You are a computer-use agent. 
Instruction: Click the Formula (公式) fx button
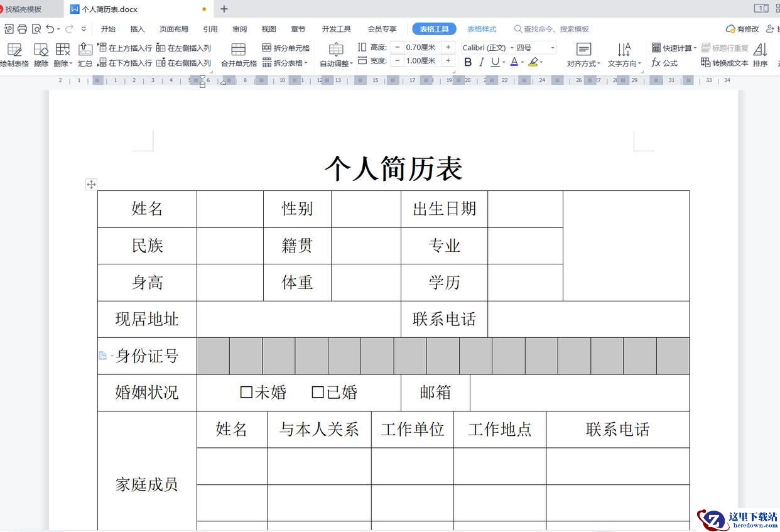tap(664, 63)
